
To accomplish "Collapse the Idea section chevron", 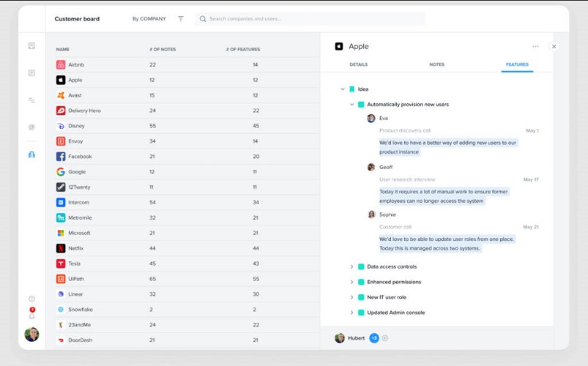I will point(343,89).
